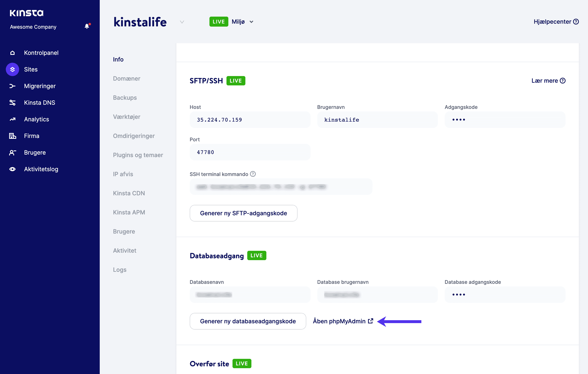Image resolution: width=588 pixels, height=374 pixels.
Task: Open Analytics in main sidebar
Action: click(x=37, y=119)
